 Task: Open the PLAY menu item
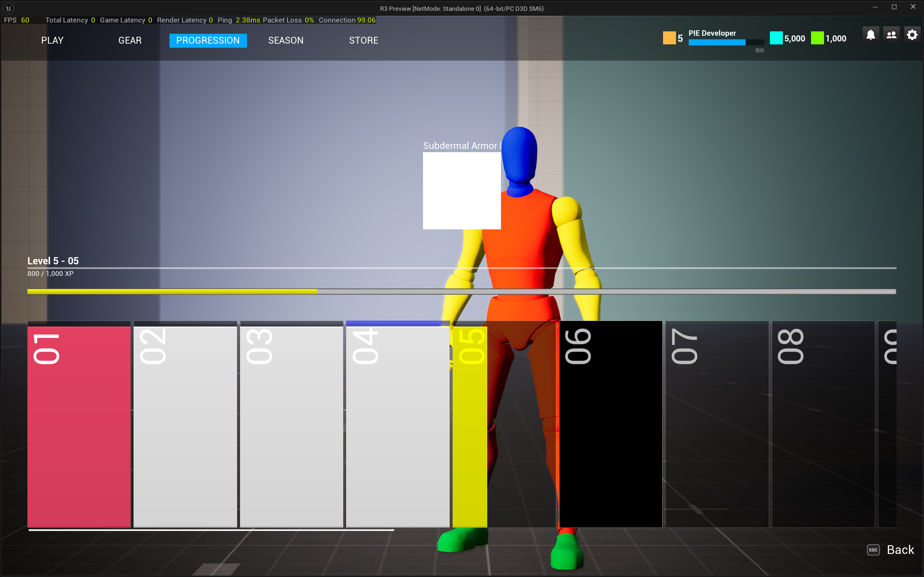tap(52, 40)
